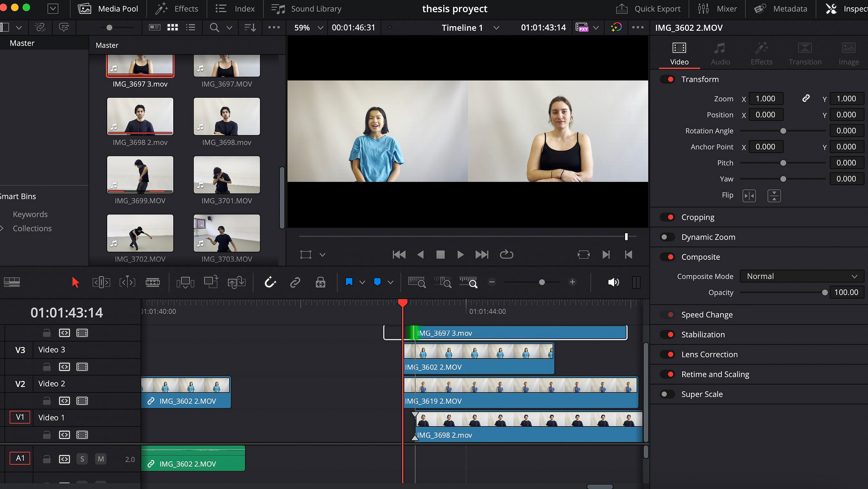Click the Mixer button
Image resolution: width=868 pixels, height=489 pixels.
tap(717, 9)
